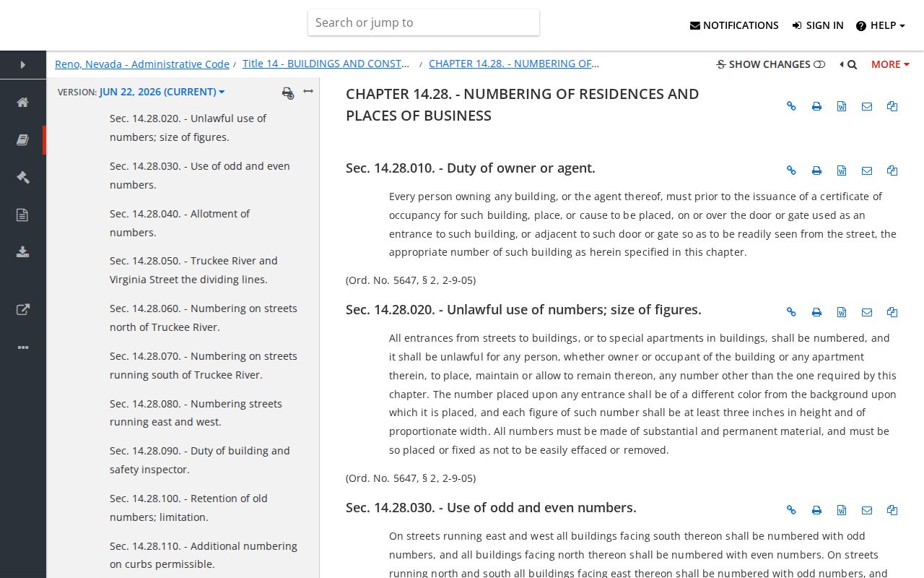Open Sec. 14.28.040 Allotment of numbers

[x=180, y=223]
